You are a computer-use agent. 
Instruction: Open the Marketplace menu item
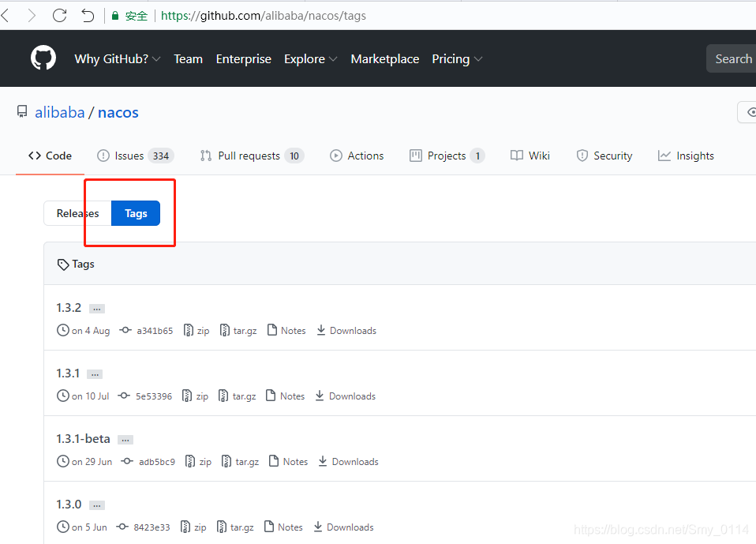[x=385, y=59]
